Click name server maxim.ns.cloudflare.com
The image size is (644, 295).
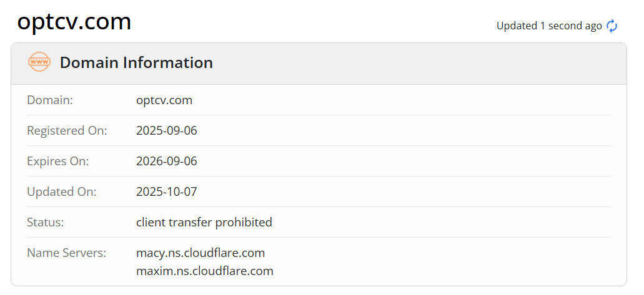[x=205, y=271]
